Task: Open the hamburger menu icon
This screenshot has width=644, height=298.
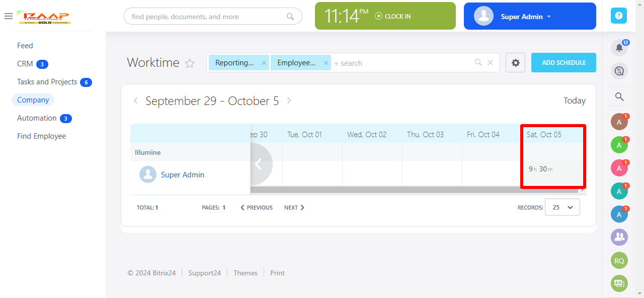Action: (8, 16)
